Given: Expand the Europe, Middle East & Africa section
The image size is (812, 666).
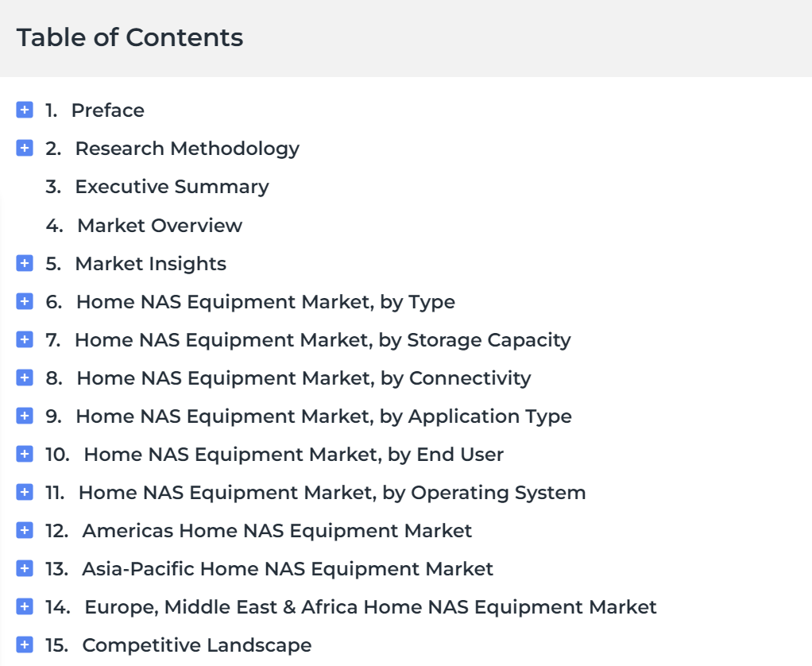Looking at the screenshot, I should click(25, 606).
